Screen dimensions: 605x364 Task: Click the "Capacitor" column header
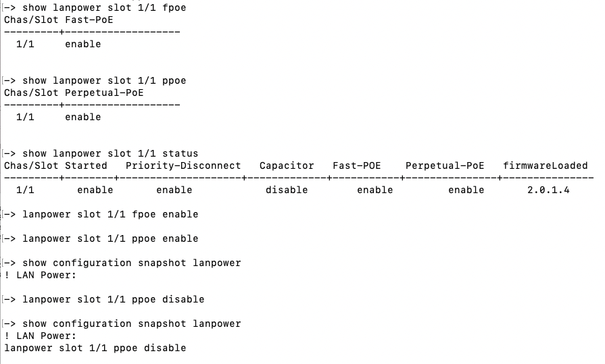(287, 165)
